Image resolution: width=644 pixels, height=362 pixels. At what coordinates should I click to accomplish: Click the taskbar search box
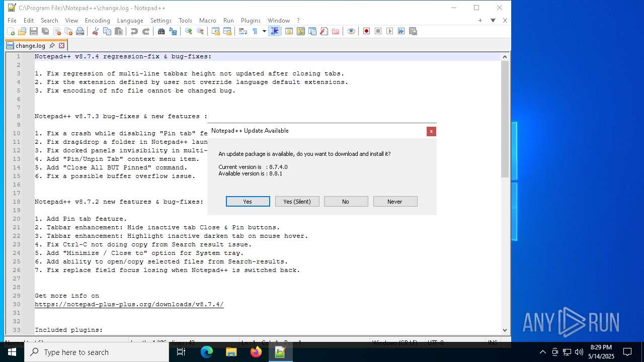tap(97, 352)
